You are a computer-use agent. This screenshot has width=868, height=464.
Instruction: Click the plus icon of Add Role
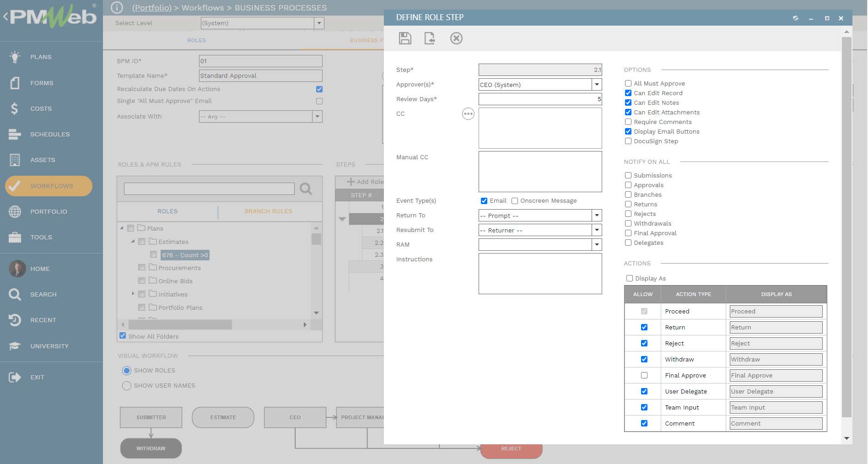tap(350, 182)
